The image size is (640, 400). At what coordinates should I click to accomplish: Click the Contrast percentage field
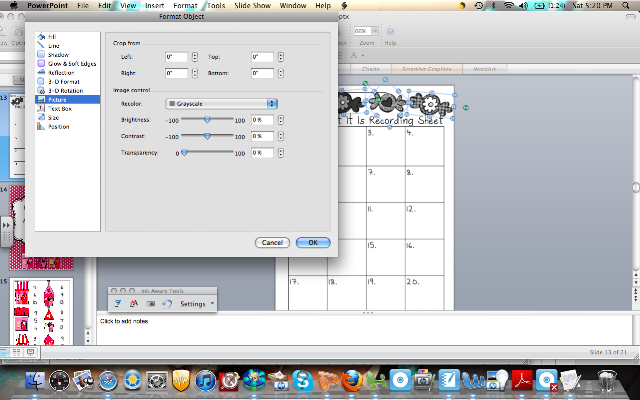tap(262, 136)
